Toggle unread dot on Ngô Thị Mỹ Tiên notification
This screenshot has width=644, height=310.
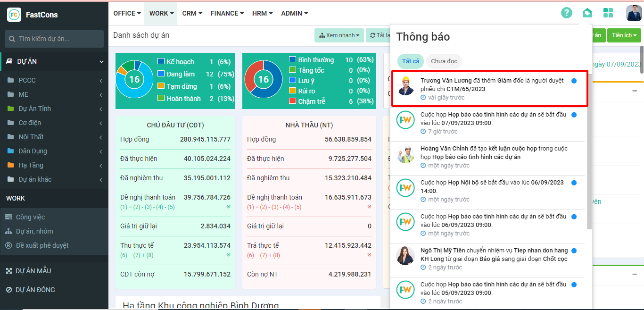click(574, 251)
